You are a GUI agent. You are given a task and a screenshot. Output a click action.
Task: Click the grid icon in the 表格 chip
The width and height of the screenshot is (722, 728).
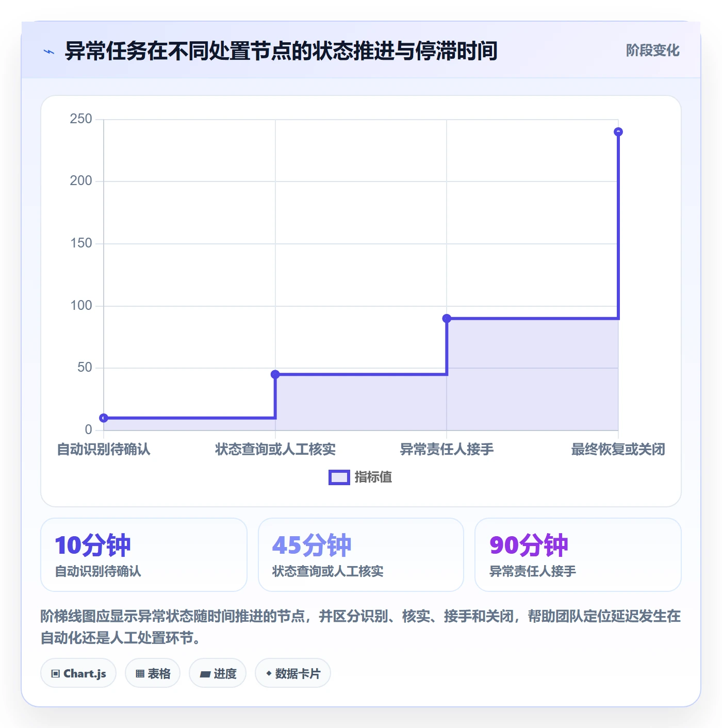[140, 674]
